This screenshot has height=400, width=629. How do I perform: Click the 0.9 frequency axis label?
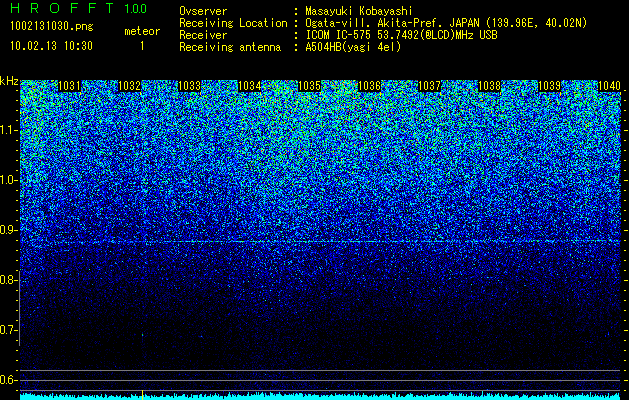coord(9,230)
